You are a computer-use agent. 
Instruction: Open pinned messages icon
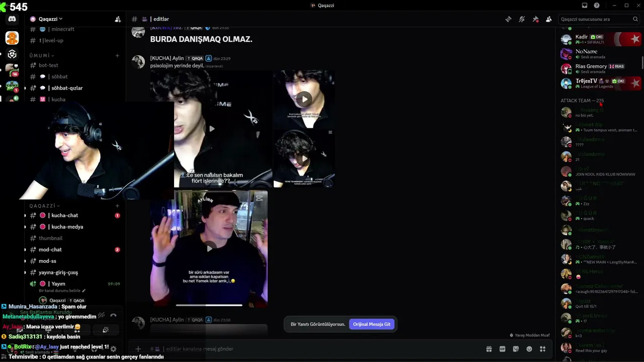535,19
